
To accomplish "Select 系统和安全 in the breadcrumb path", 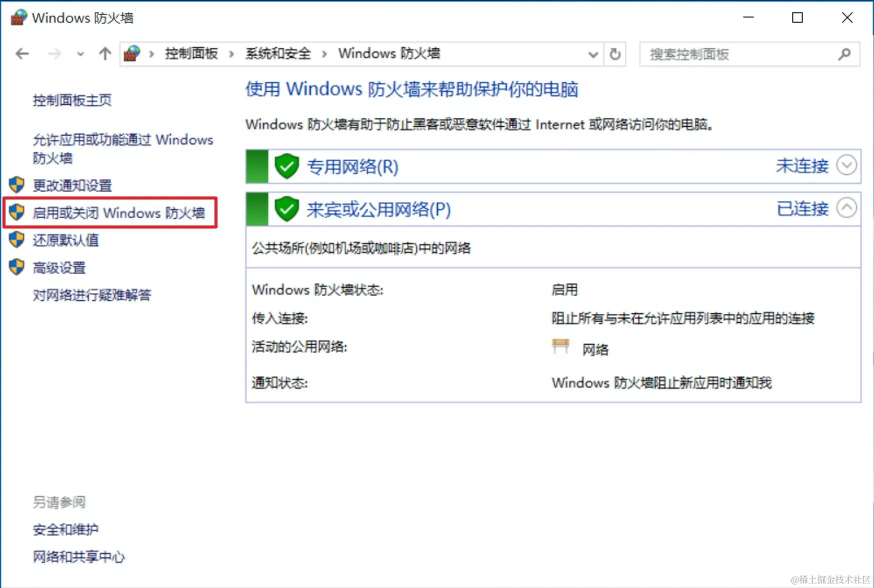I will [x=278, y=53].
